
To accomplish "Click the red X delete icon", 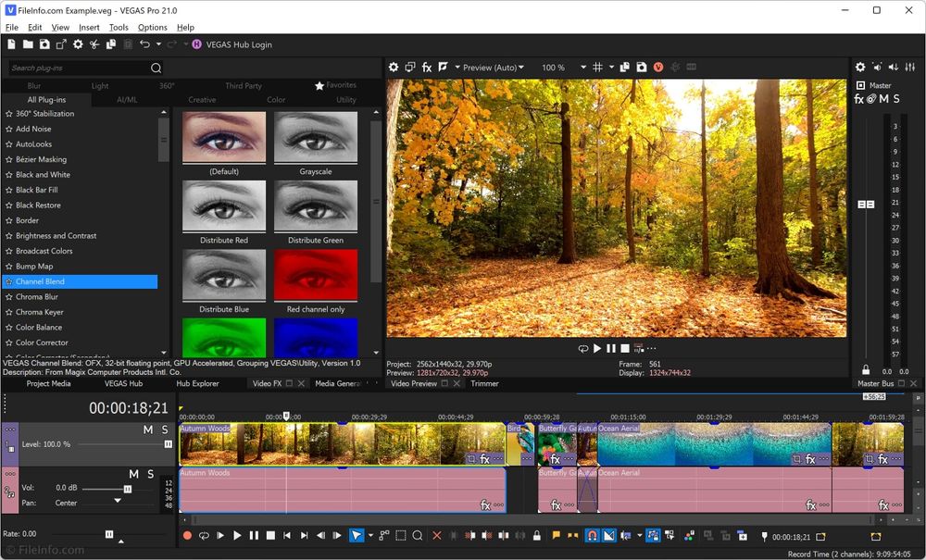I will tap(437, 535).
